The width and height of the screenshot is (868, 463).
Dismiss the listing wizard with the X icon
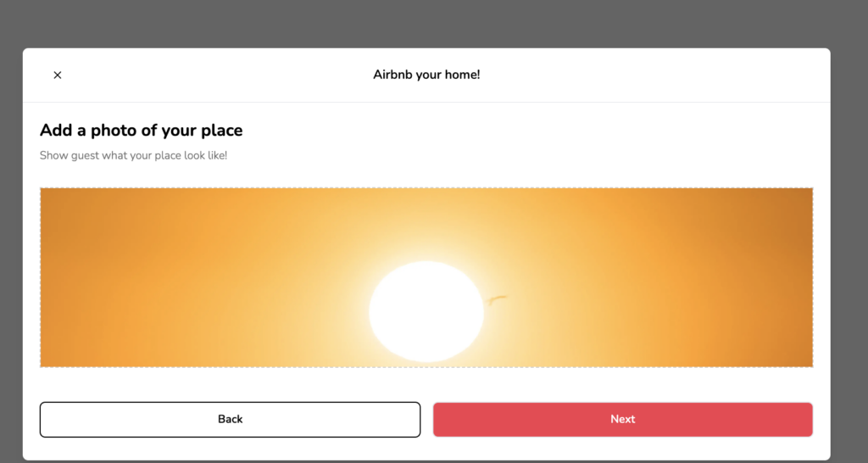click(x=58, y=75)
